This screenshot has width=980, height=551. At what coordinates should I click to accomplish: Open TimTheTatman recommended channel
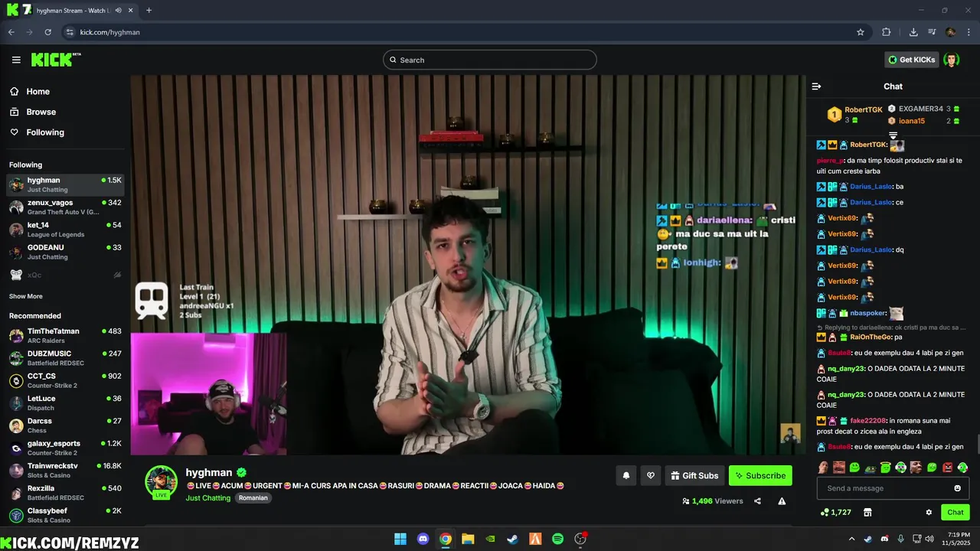tap(65, 335)
